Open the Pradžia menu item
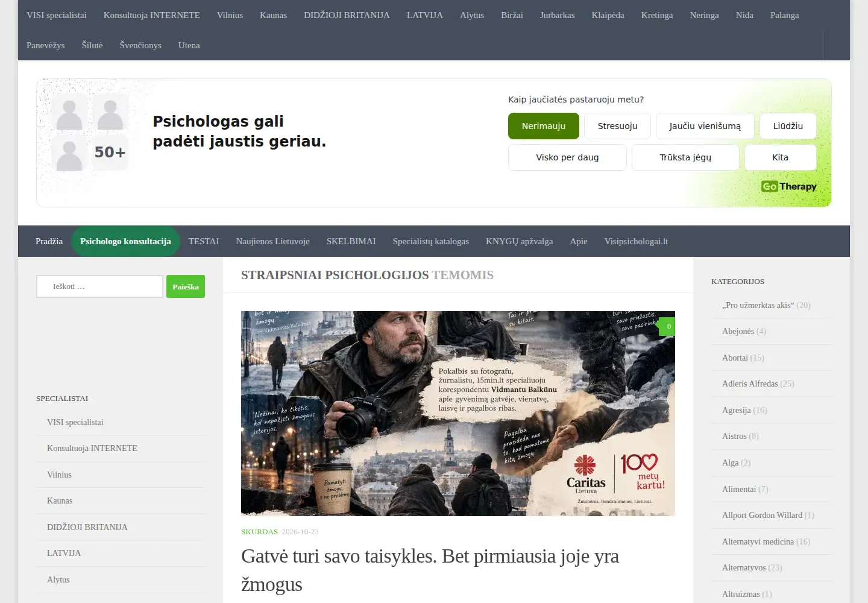 point(49,241)
